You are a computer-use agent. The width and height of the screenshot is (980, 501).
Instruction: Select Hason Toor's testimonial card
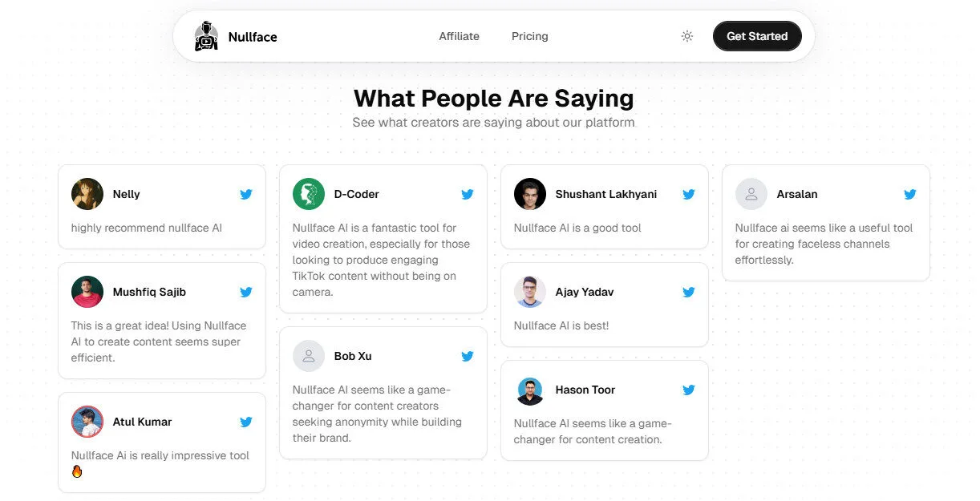(604, 410)
